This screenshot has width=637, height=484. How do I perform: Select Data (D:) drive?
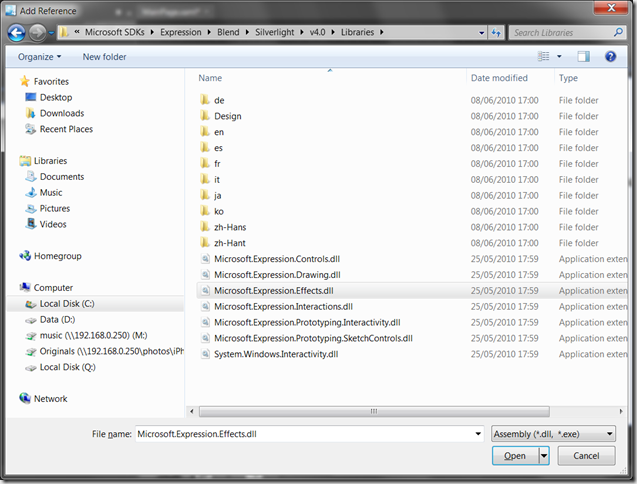coord(57,320)
